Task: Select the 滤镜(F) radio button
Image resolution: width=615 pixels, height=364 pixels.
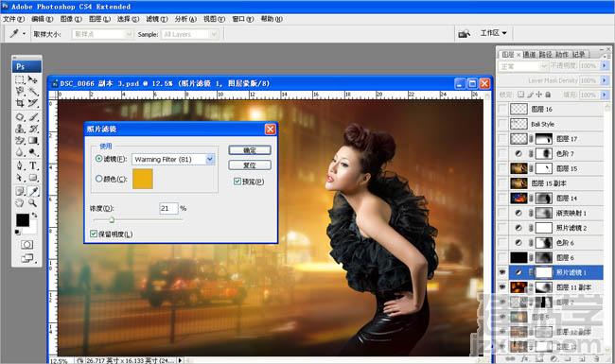Action: coord(98,159)
